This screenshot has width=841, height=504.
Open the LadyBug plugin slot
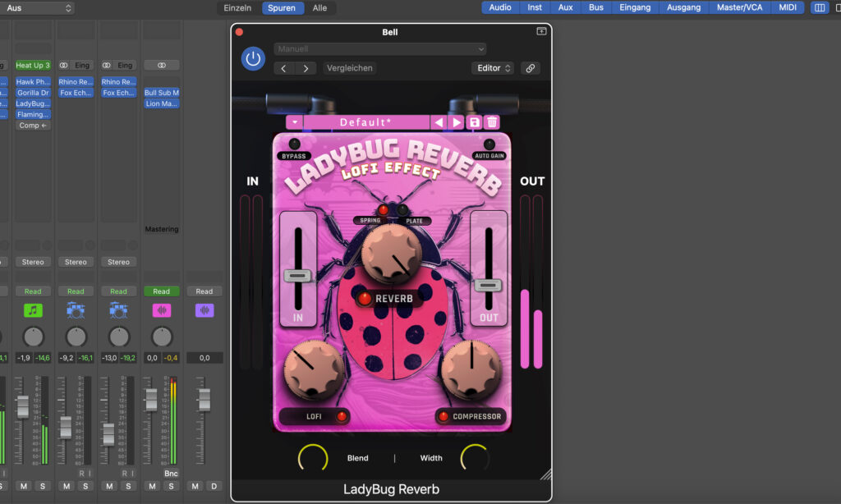point(33,103)
